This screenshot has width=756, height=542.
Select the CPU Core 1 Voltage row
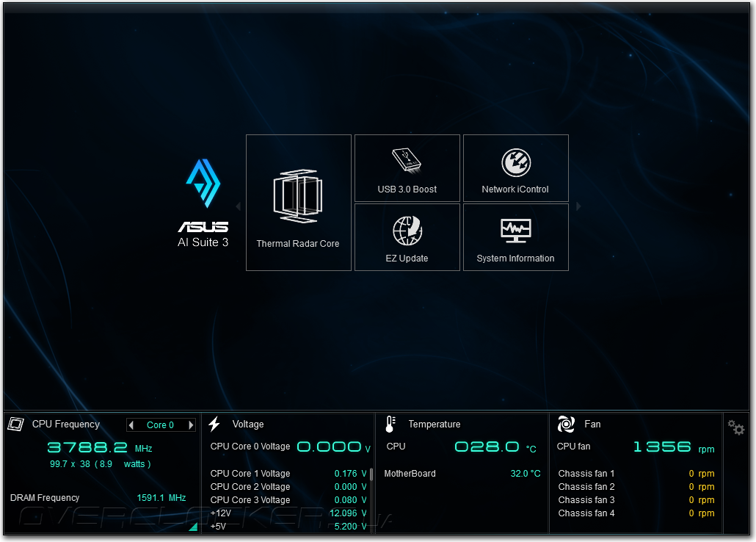pyautogui.click(x=288, y=474)
